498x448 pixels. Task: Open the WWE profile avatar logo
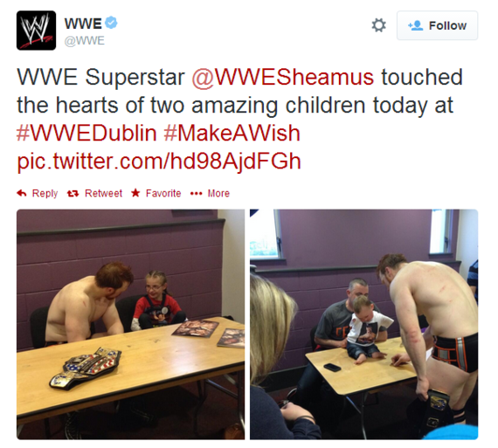pyautogui.click(x=36, y=31)
